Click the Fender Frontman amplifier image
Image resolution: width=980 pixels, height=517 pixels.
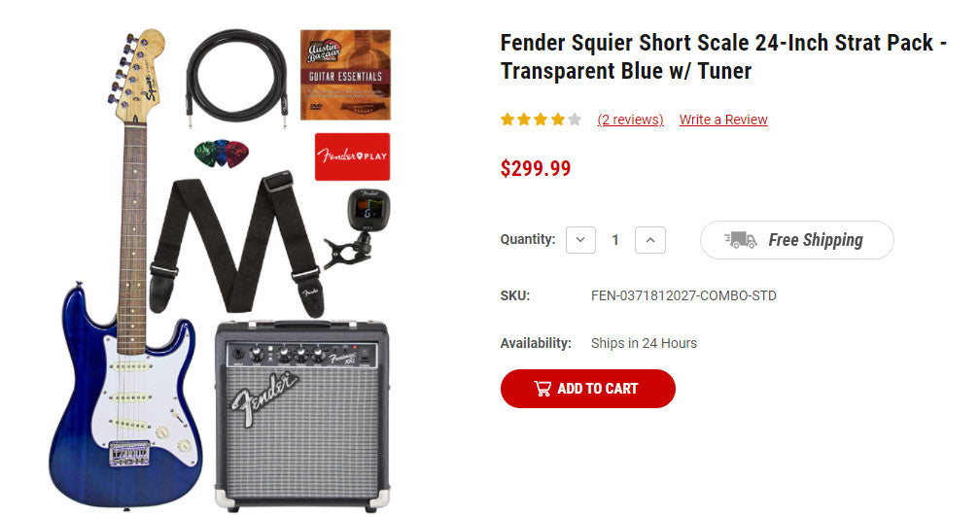coord(300,413)
